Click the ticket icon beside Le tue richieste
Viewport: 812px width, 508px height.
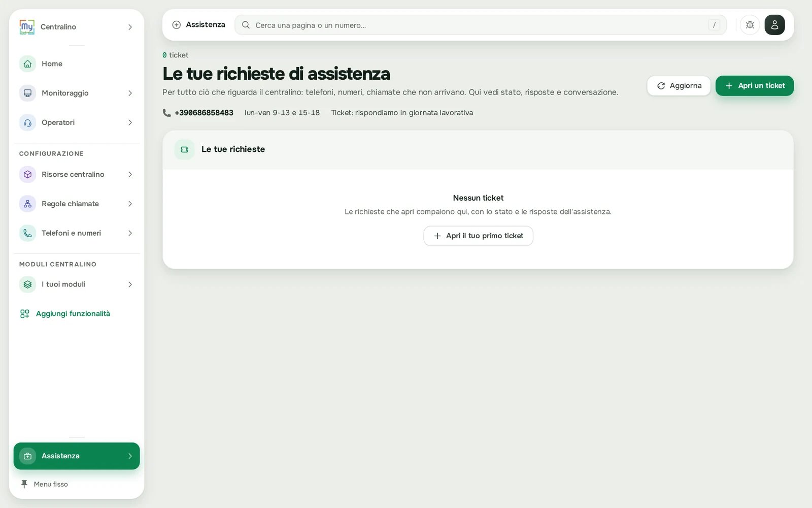click(x=184, y=149)
